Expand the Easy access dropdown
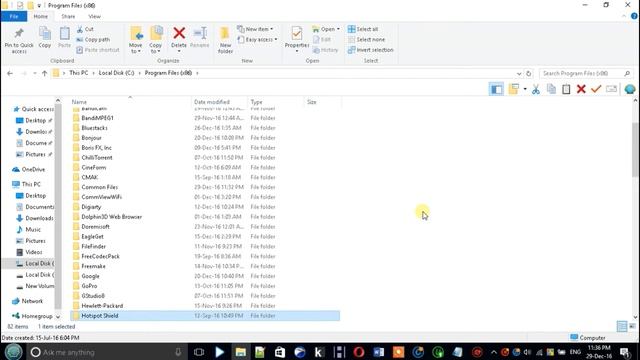 click(x=257, y=40)
